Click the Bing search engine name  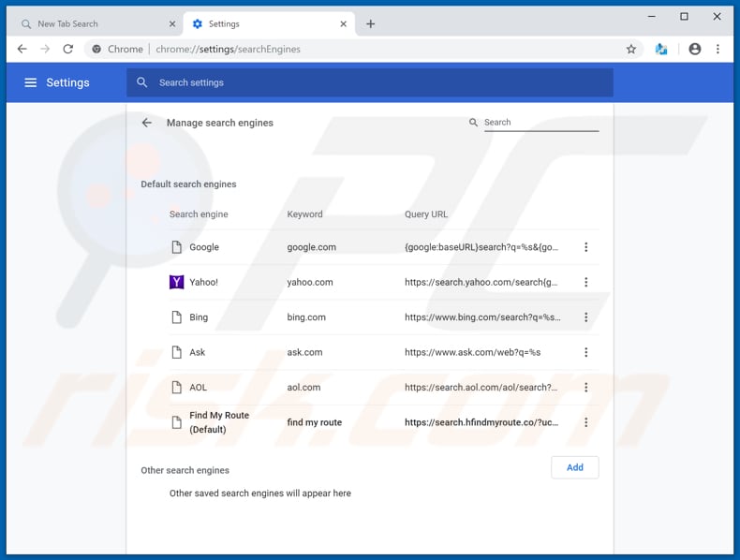[x=199, y=317]
